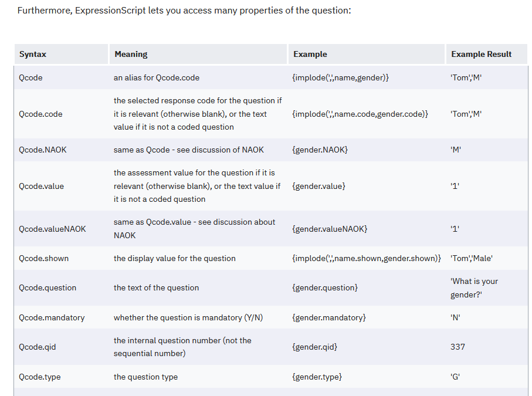Click the 337 example result
The width and height of the screenshot is (532, 396).
[x=458, y=347]
